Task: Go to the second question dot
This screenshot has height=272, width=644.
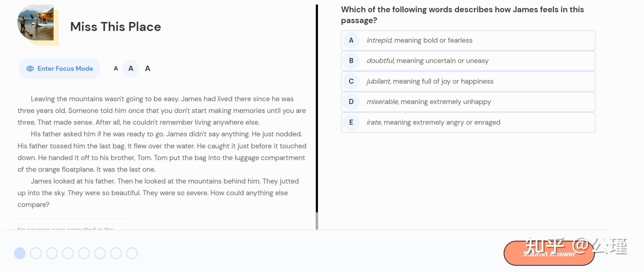Action: click(x=36, y=253)
